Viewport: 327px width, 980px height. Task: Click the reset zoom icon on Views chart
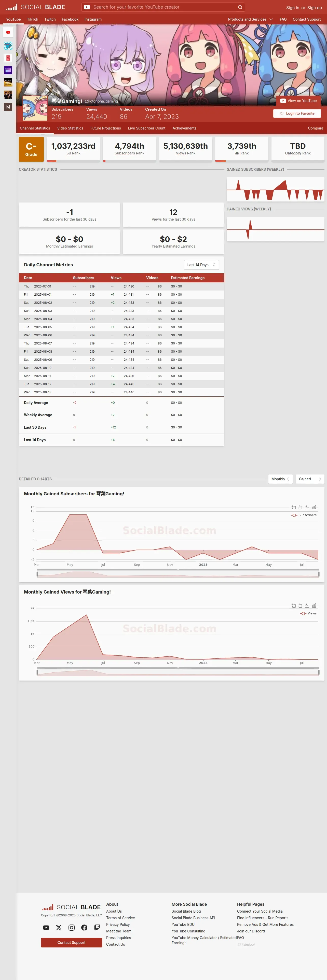click(300, 606)
